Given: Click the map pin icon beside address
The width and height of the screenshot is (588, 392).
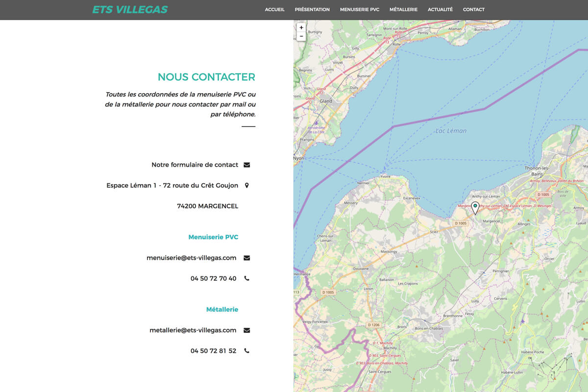Looking at the screenshot, I should 247,186.
